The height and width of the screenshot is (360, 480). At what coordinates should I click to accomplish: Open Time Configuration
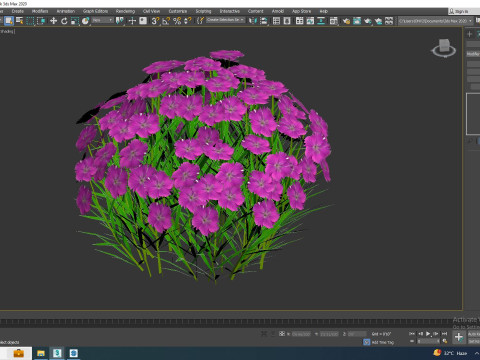(444, 341)
